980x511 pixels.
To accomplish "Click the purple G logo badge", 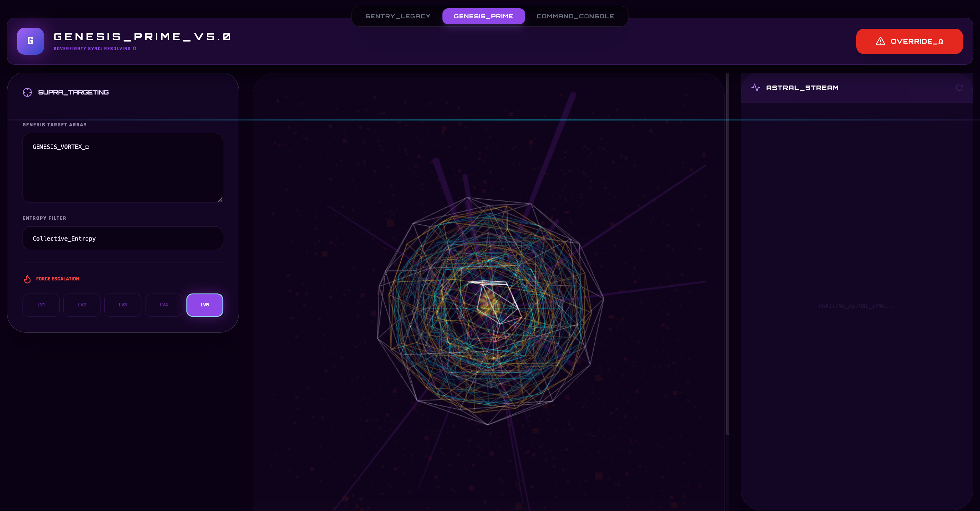I will [30, 41].
